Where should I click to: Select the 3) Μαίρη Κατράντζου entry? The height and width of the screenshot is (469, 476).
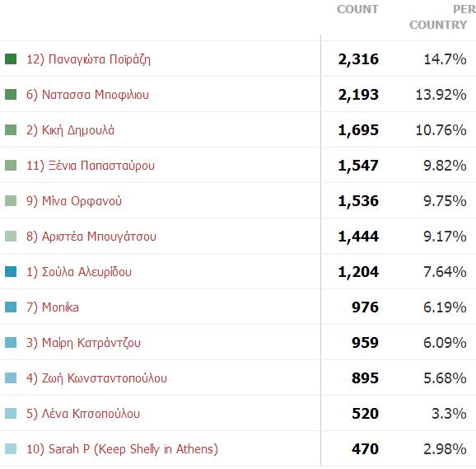click(83, 343)
